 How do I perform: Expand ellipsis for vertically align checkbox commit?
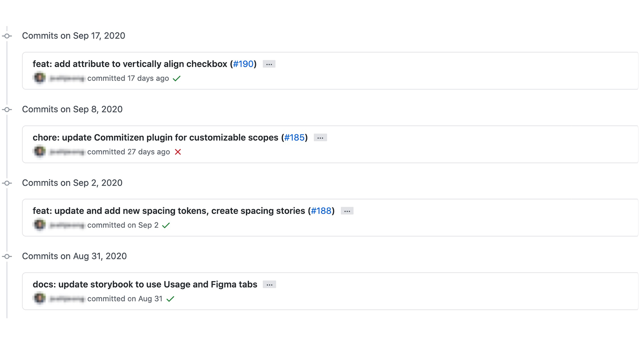pos(269,64)
